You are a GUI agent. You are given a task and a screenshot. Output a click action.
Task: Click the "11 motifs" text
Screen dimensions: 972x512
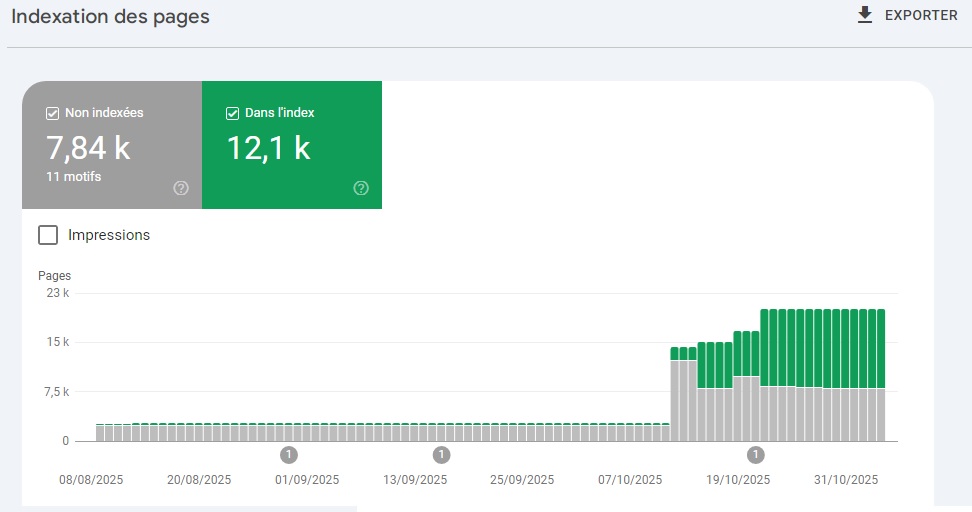point(74,177)
